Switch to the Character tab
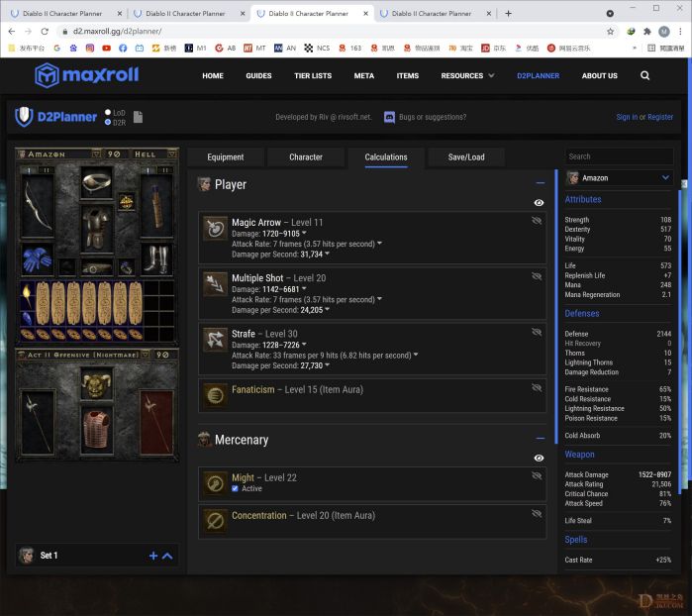The width and height of the screenshot is (692, 616). tap(306, 157)
